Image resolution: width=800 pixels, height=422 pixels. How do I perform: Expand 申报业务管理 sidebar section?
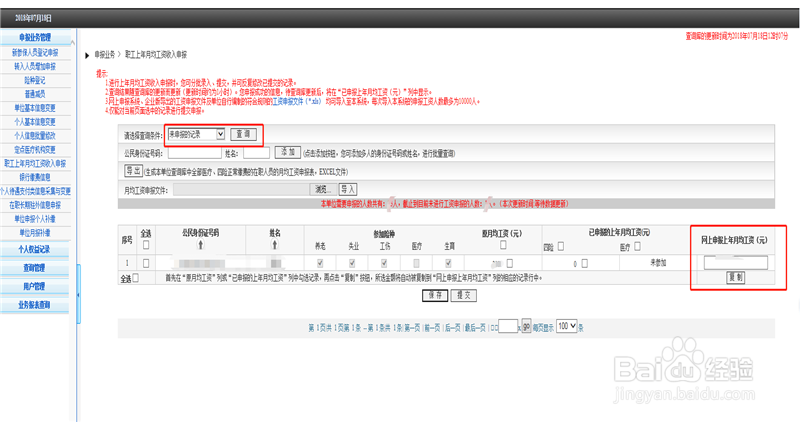coord(35,37)
